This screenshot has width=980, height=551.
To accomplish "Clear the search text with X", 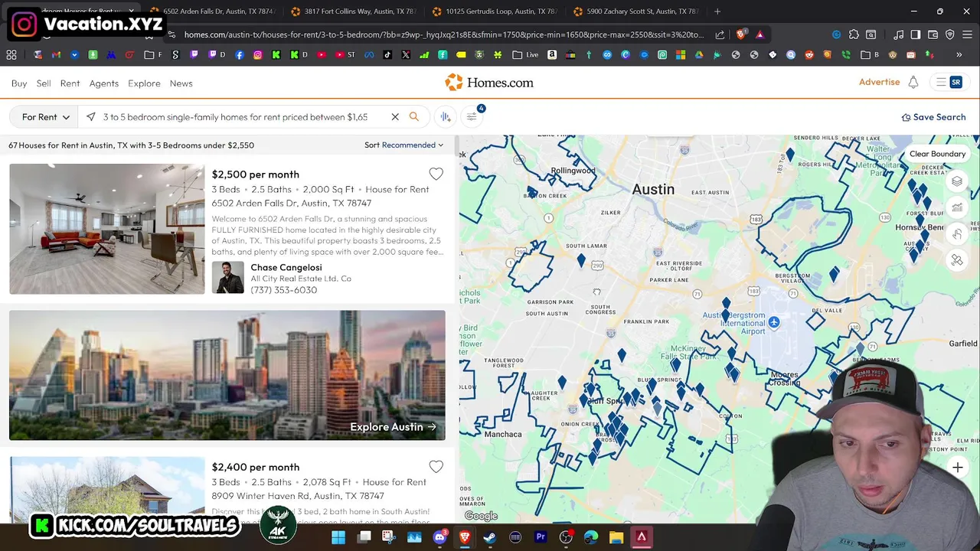I will click(x=395, y=117).
